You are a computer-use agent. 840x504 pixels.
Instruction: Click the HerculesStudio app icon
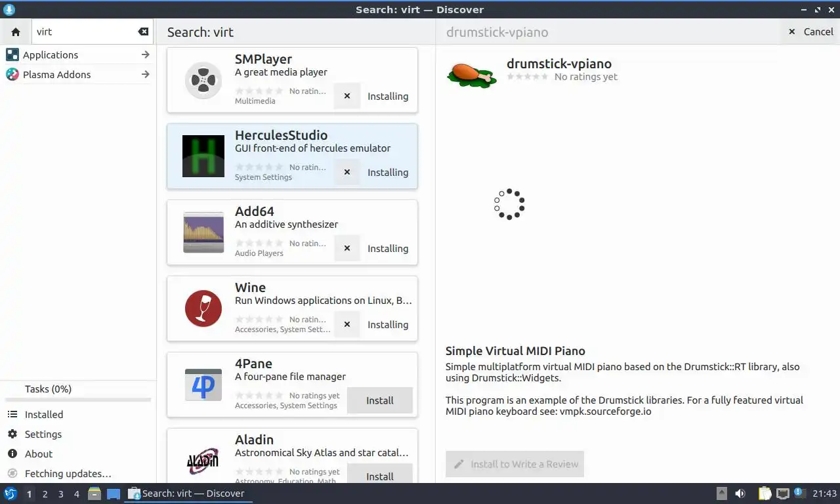tap(203, 156)
